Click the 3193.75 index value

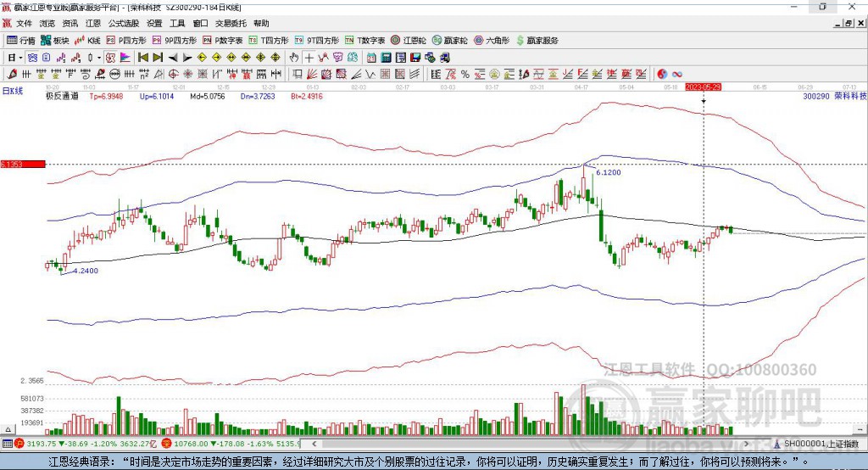(x=41, y=444)
